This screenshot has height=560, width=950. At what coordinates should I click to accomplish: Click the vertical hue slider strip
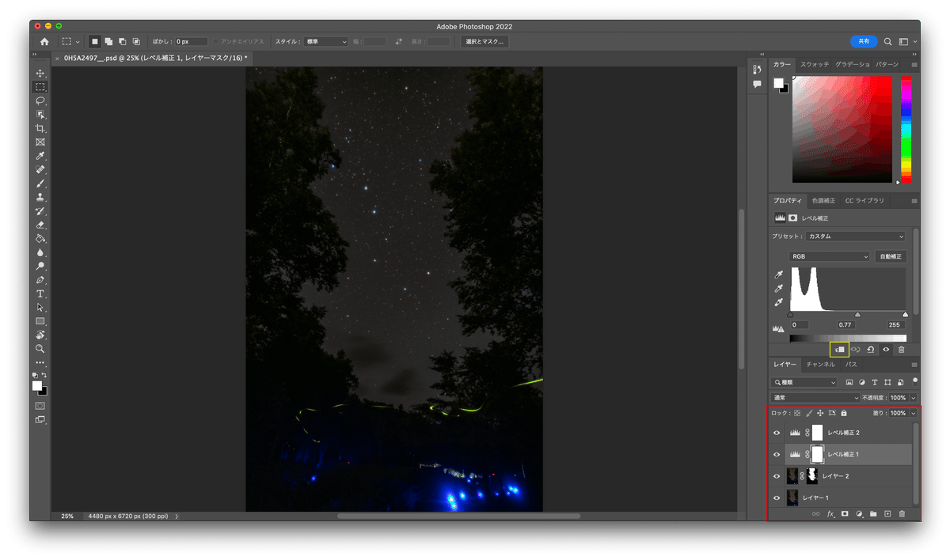[906, 130]
